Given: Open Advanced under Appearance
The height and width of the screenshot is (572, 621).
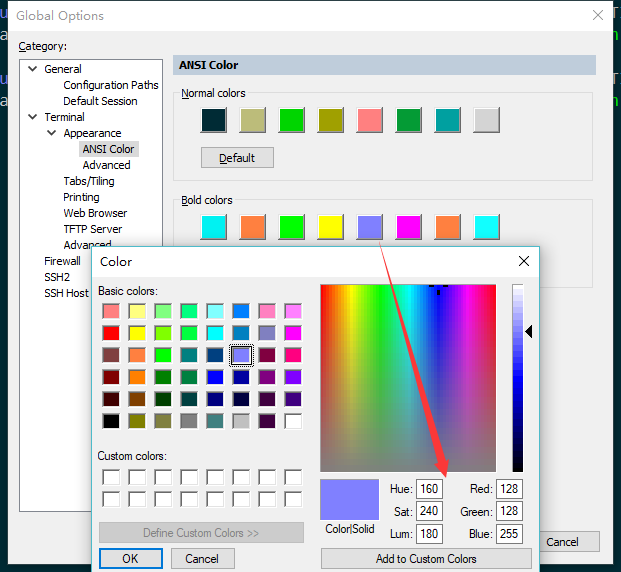Looking at the screenshot, I should coord(107,165).
